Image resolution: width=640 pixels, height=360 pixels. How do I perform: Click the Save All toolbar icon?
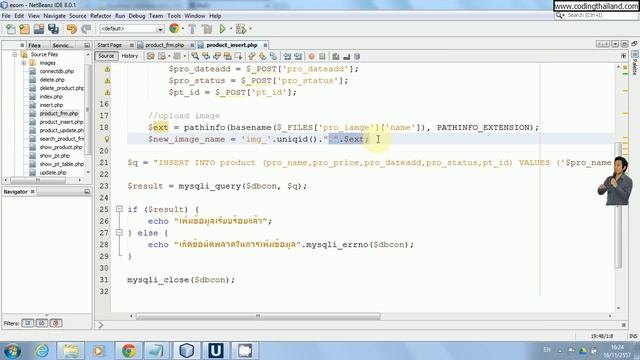click(x=53, y=29)
